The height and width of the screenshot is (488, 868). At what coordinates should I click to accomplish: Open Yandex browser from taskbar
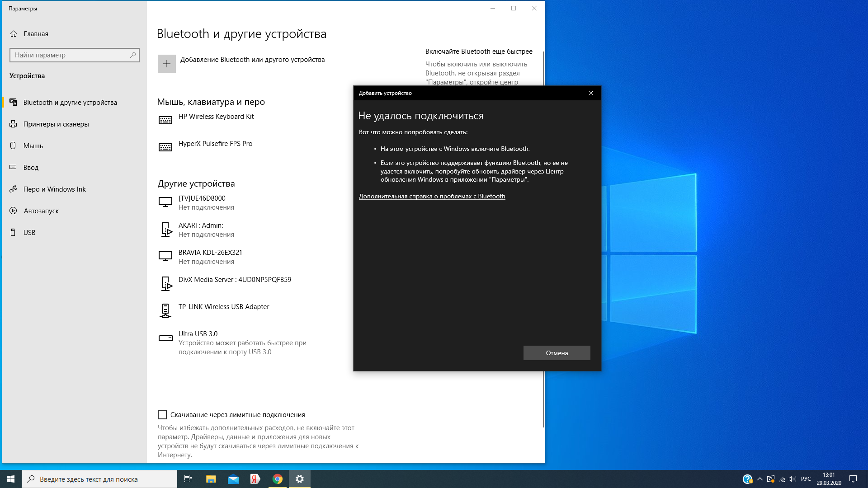coord(255,479)
